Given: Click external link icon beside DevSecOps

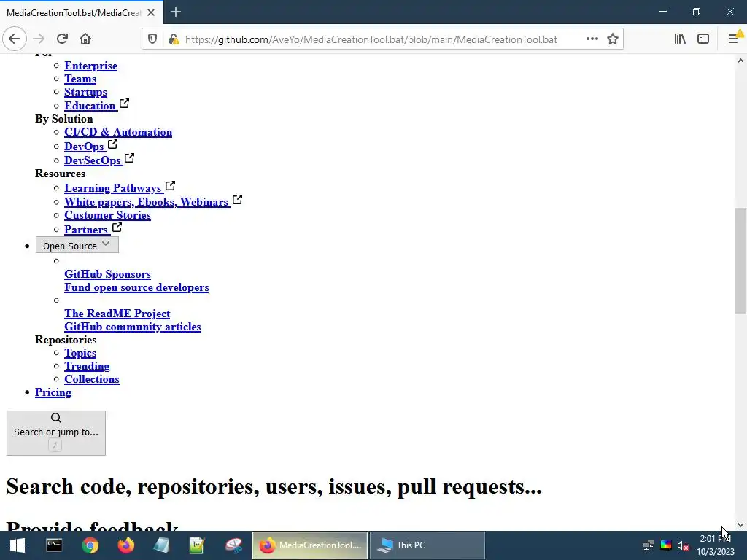Looking at the screenshot, I should click(129, 157).
